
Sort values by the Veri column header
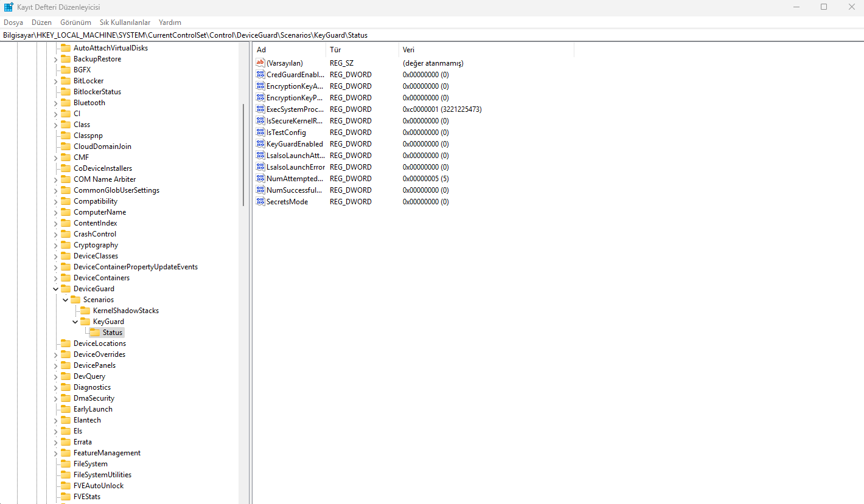click(x=486, y=50)
